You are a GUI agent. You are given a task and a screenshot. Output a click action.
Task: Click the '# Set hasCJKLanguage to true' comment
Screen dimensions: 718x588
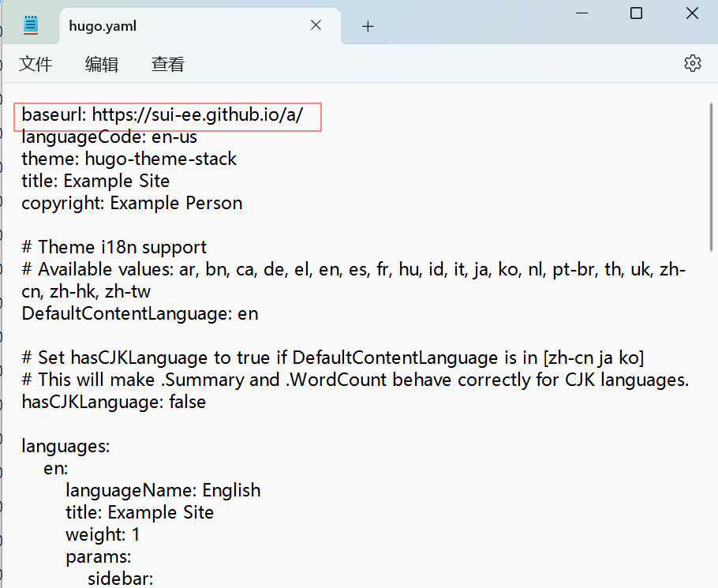tap(332, 358)
